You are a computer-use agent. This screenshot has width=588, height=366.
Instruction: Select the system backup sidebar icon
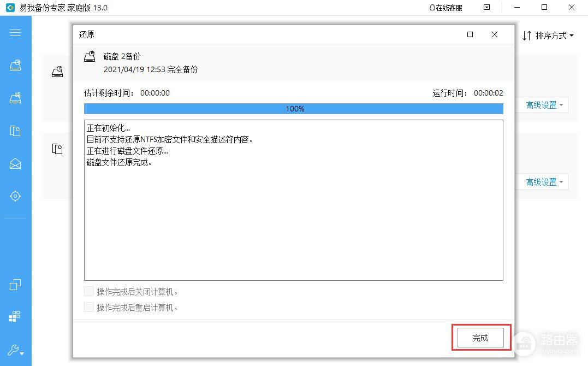[15, 98]
